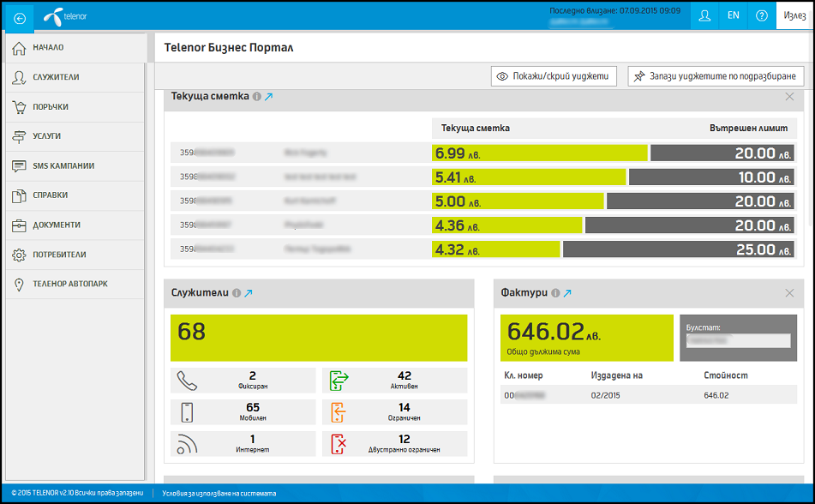
Task: Click the landline phone icon for Фиксиран
Action: [x=187, y=381]
